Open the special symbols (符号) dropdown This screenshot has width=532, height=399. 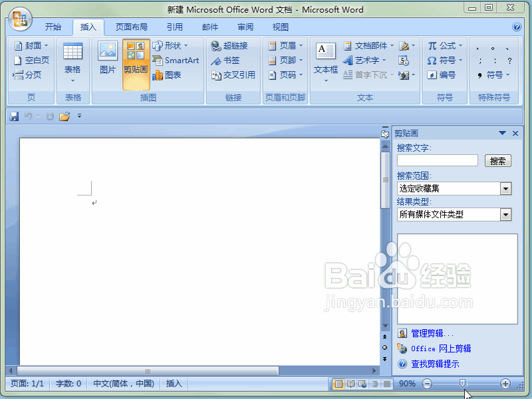coord(493,75)
